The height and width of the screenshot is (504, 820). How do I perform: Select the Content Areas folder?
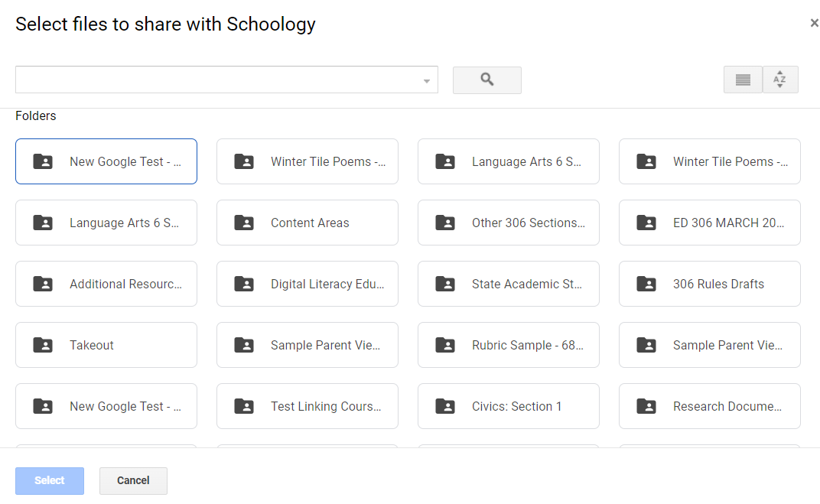coord(307,223)
